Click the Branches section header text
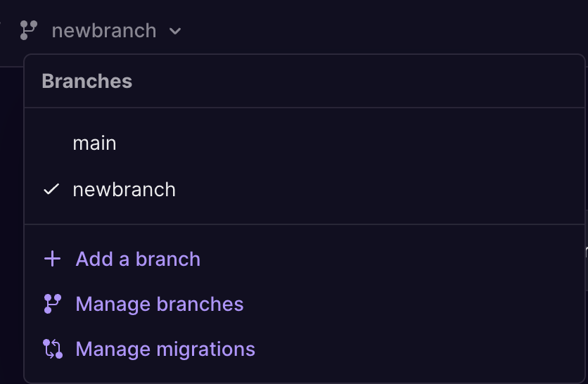This screenshot has height=384, width=588. [87, 81]
